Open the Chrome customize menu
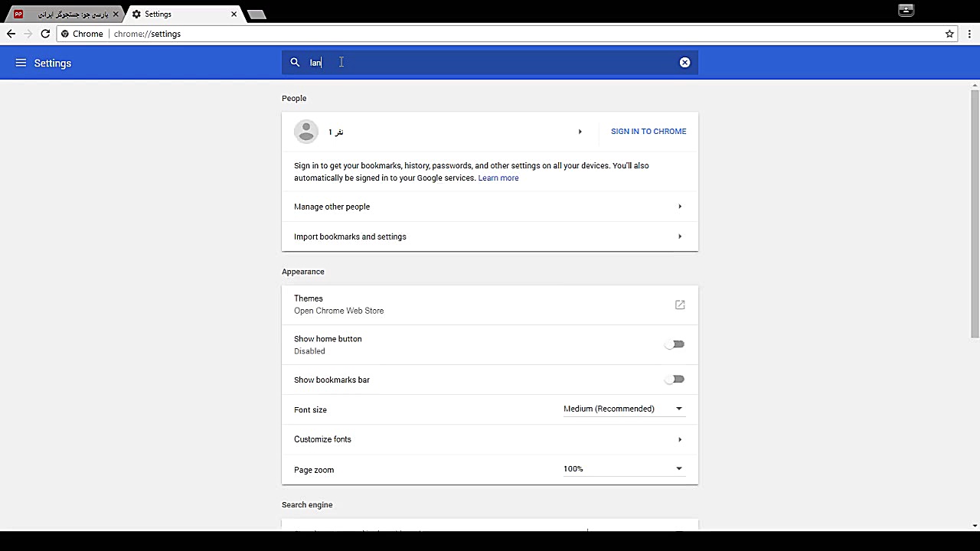The image size is (980, 551). (969, 34)
